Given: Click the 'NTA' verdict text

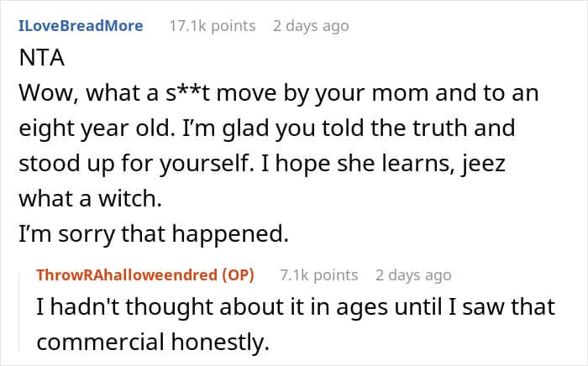Looking at the screenshot, I should (x=38, y=60).
